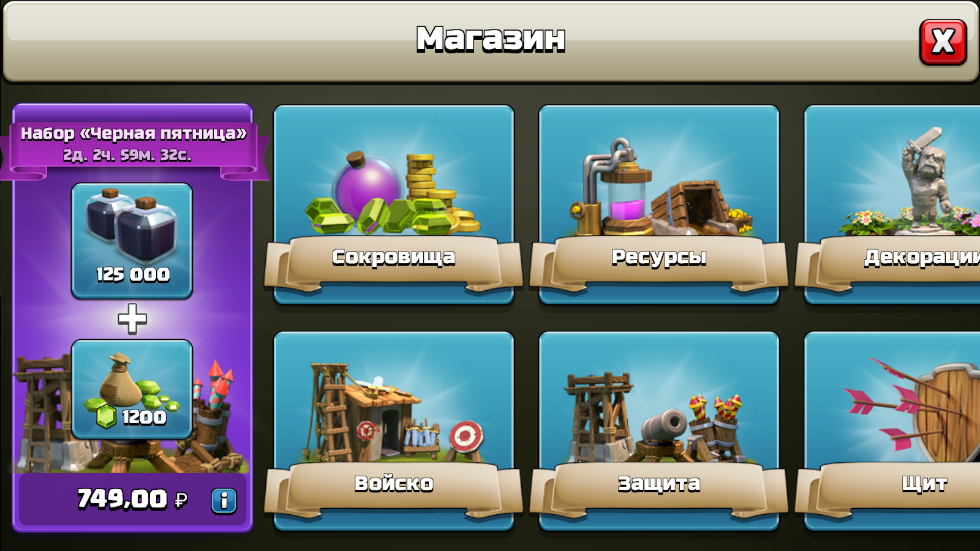Select the 125 000 dark elixir item
This screenshot has width=980, height=551.
tap(132, 241)
